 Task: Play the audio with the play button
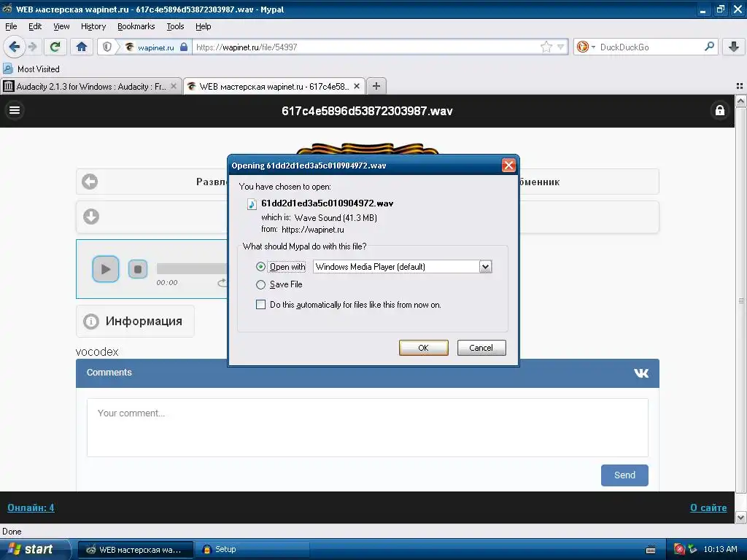(x=106, y=269)
